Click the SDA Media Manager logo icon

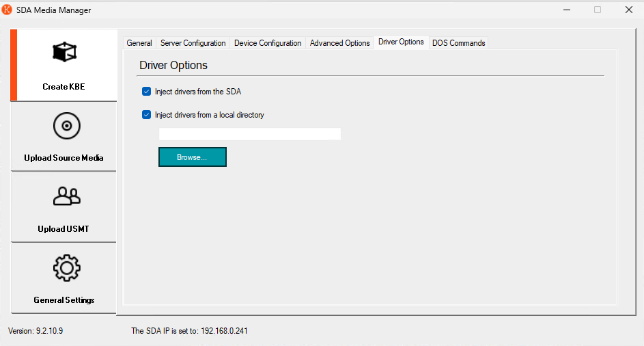(x=8, y=10)
